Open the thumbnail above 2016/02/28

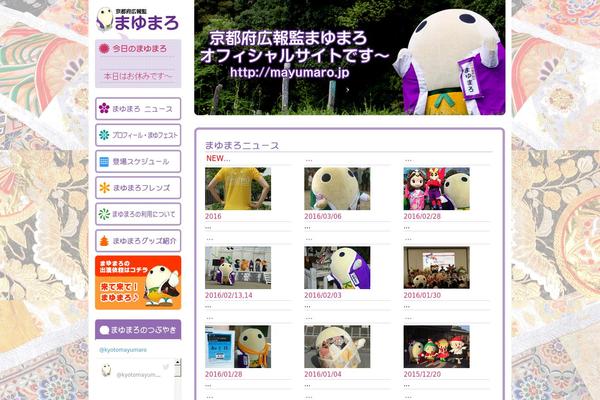coord(437,189)
